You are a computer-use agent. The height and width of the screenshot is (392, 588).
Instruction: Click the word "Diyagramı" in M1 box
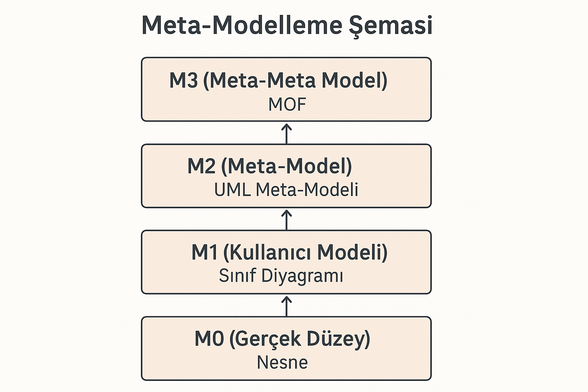[302, 276]
